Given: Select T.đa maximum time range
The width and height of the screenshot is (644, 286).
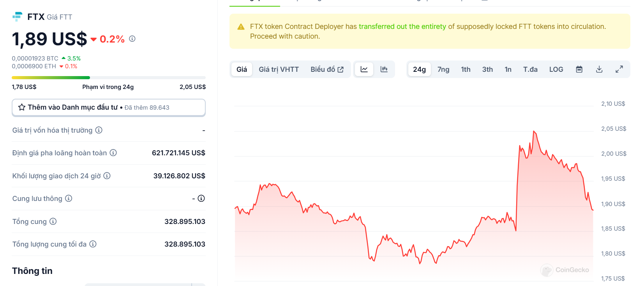Looking at the screenshot, I should click(530, 69).
